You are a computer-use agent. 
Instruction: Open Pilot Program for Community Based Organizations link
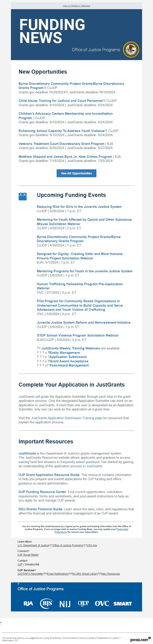pyautogui.click(x=80, y=305)
